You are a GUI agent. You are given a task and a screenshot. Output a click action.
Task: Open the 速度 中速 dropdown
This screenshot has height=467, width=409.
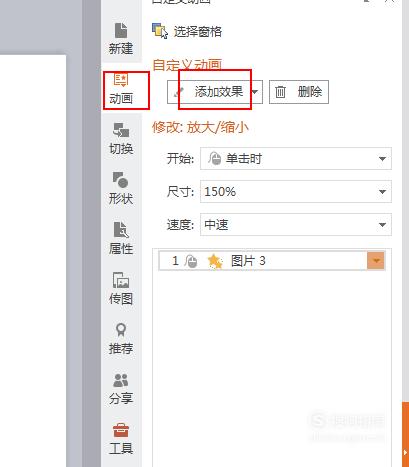coord(296,225)
